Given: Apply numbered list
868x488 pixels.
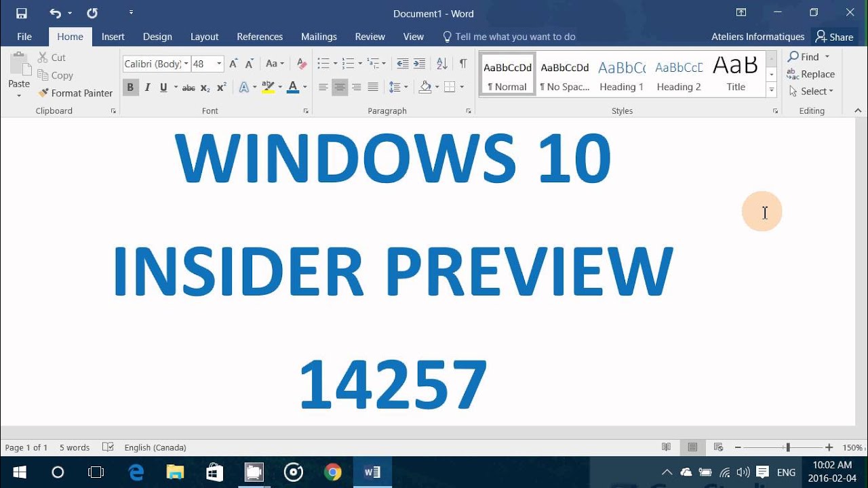Looking at the screenshot, I should click(x=348, y=64).
